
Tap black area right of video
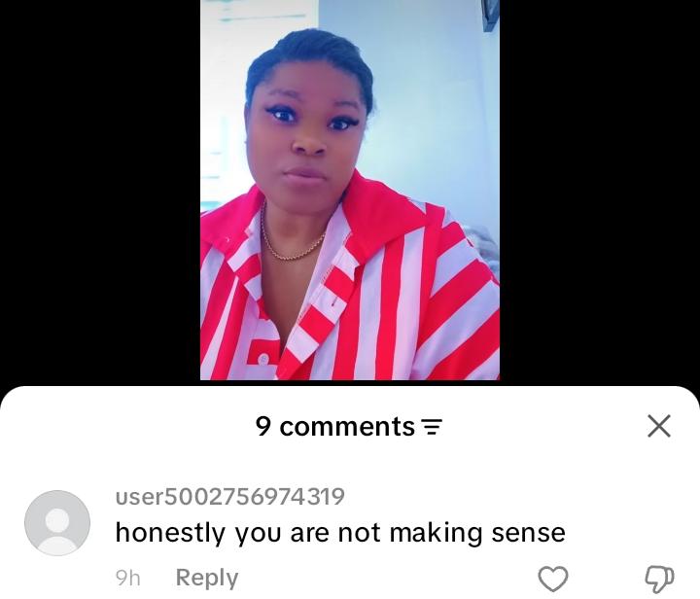600,191
